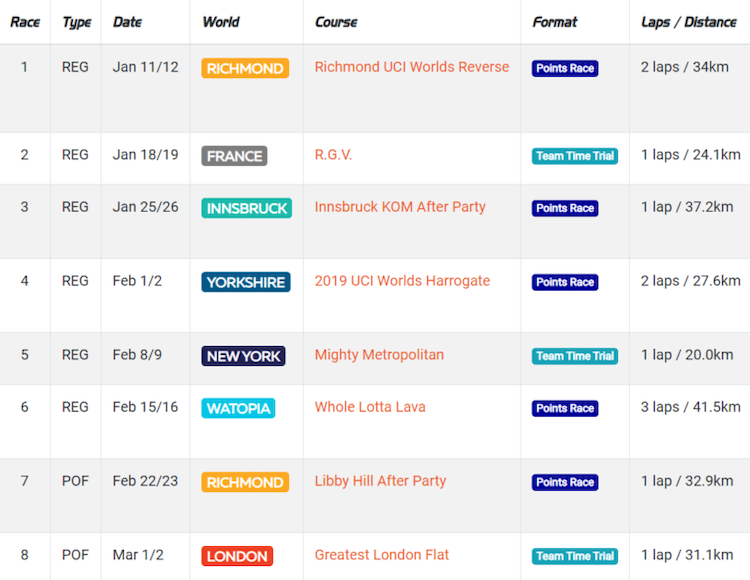The image size is (750, 580).
Task: Follow the Greatest London Flat course link
Action: coord(382,555)
